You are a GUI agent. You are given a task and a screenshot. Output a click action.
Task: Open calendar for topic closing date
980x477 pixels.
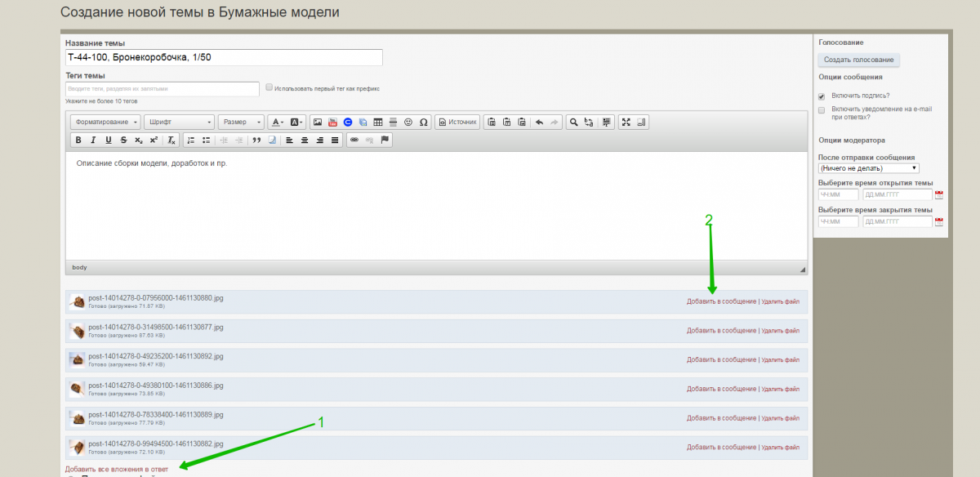click(x=939, y=221)
